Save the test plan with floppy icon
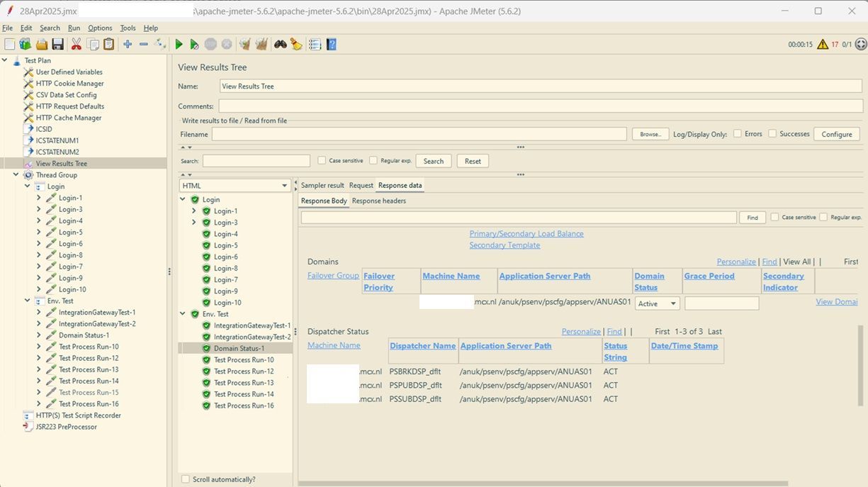Viewport: 868px width, 487px height. [x=58, y=44]
